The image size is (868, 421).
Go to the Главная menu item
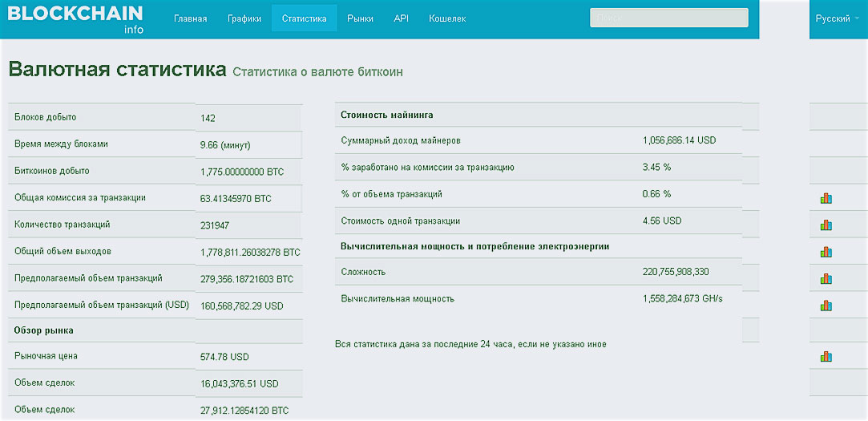(190, 18)
